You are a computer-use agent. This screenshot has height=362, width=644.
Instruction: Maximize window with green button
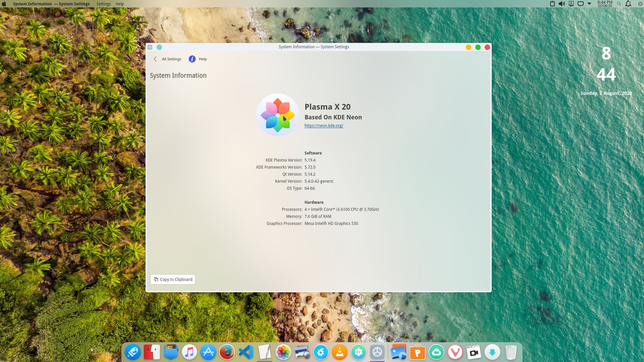pos(478,47)
